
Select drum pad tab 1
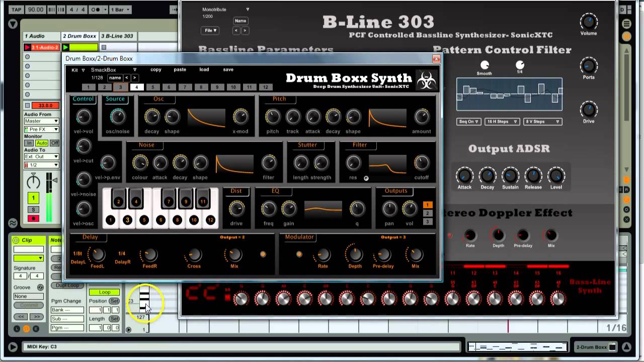click(88, 87)
